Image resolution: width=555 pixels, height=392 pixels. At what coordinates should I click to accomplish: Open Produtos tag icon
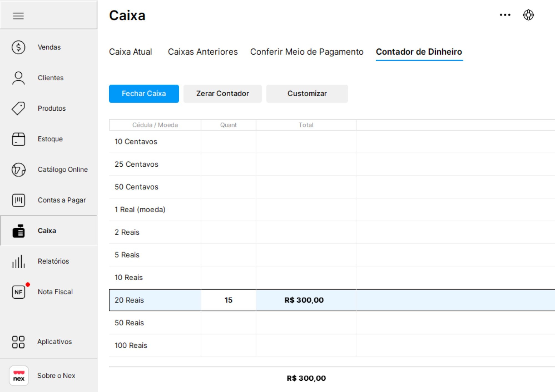coord(18,108)
